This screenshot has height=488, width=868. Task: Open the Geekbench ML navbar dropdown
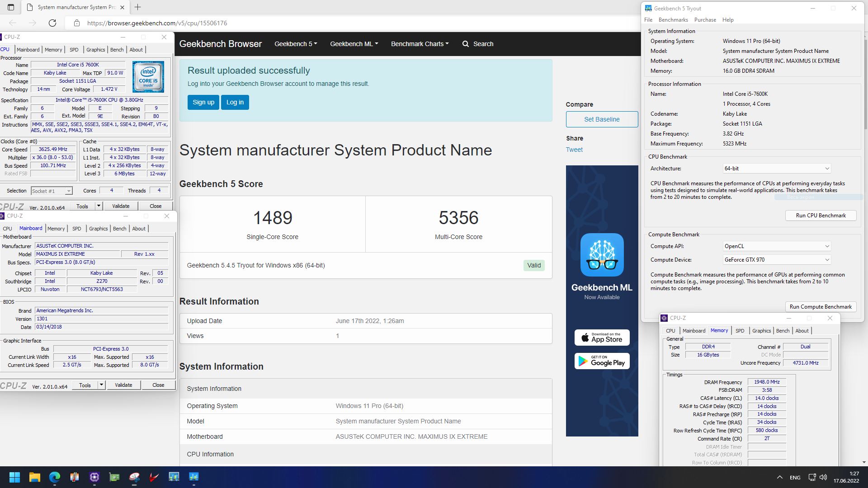[354, 44]
